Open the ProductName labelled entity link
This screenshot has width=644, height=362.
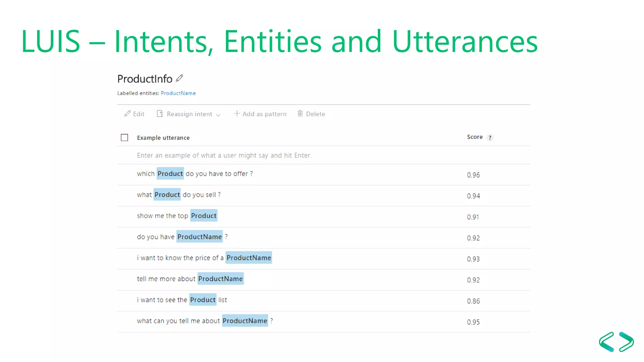point(178,93)
